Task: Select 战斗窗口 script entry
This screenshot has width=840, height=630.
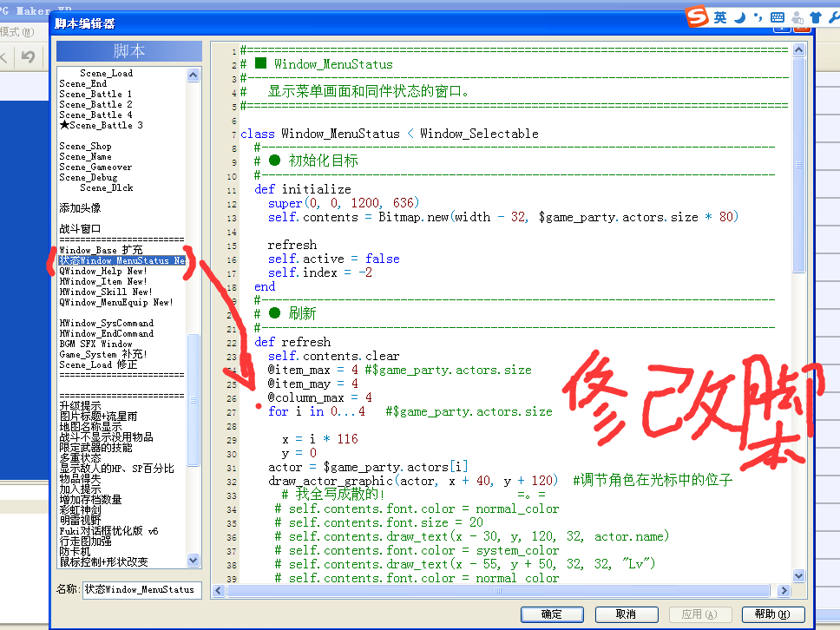Action: point(80,229)
